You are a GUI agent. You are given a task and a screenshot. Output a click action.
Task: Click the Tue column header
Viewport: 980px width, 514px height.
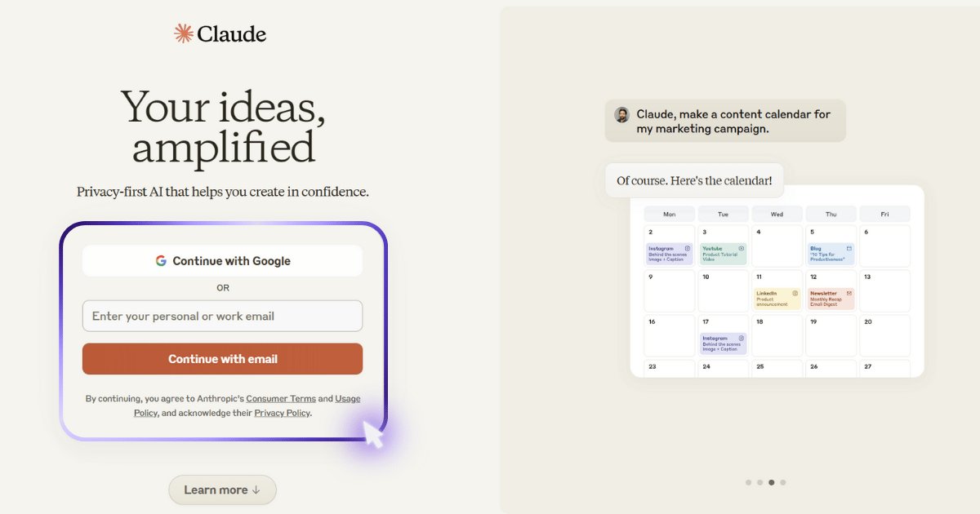[723, 214]
